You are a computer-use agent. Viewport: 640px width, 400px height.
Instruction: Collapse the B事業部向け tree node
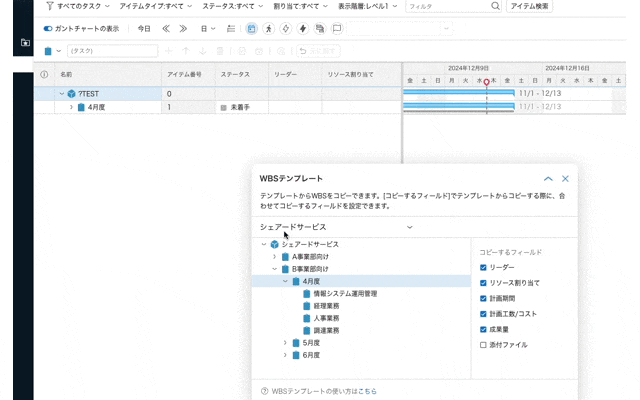[275, 269]
